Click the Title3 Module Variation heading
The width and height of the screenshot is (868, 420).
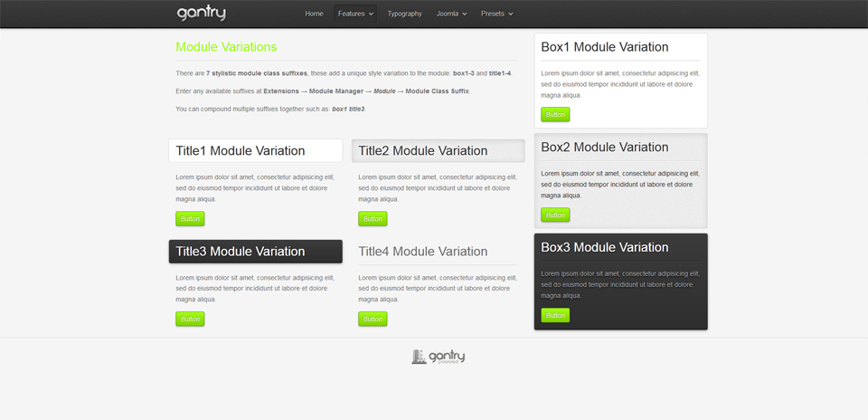tap(241, 252)
